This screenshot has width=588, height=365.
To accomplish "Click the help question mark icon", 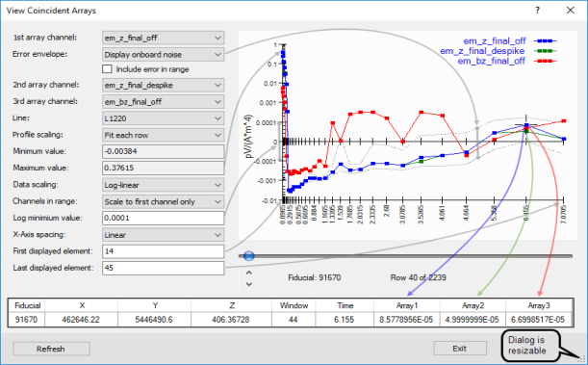I will 537,11.
